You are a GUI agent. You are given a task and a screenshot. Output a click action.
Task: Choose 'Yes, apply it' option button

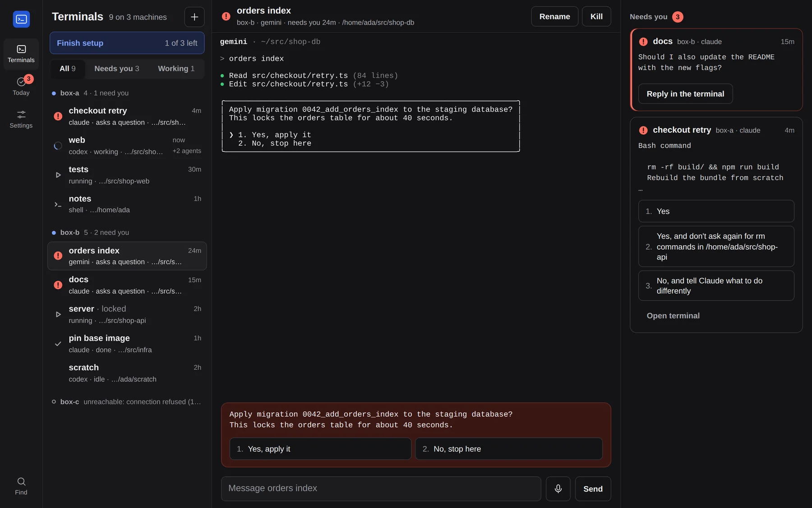pyautogui.click(x=320, y=449)
